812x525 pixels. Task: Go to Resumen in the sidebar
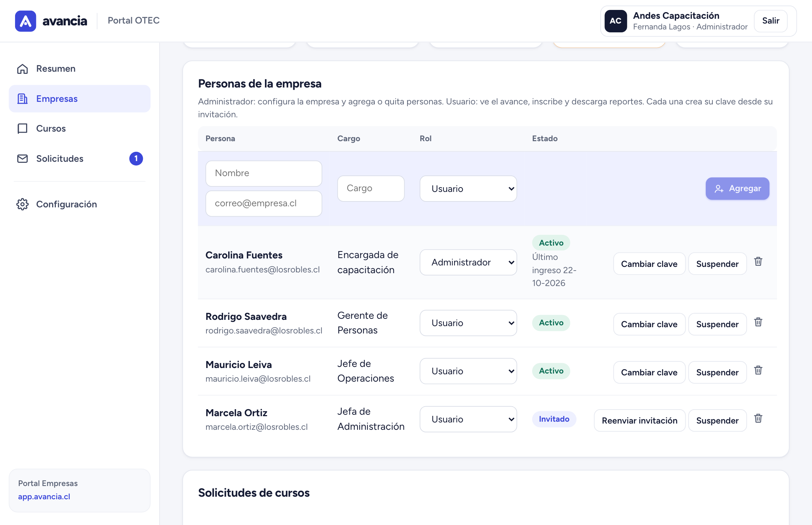point(80,69)
